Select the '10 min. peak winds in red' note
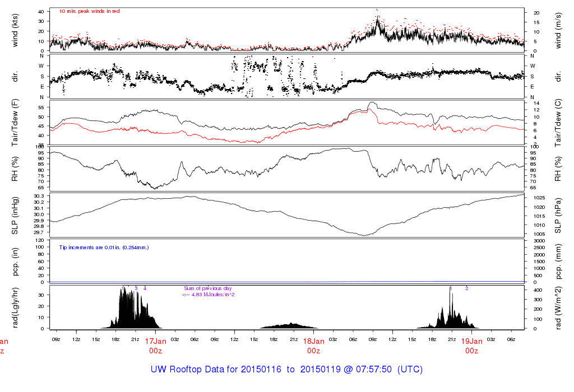This screenshot has width=574, height=392. (x=89, y=11)
